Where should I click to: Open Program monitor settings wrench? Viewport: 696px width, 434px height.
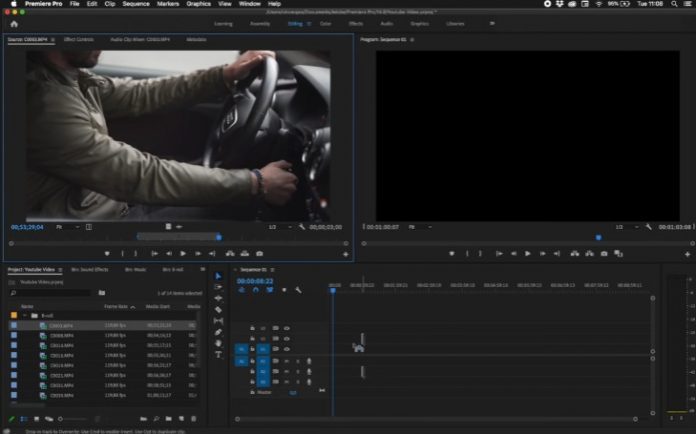[649, 227]
